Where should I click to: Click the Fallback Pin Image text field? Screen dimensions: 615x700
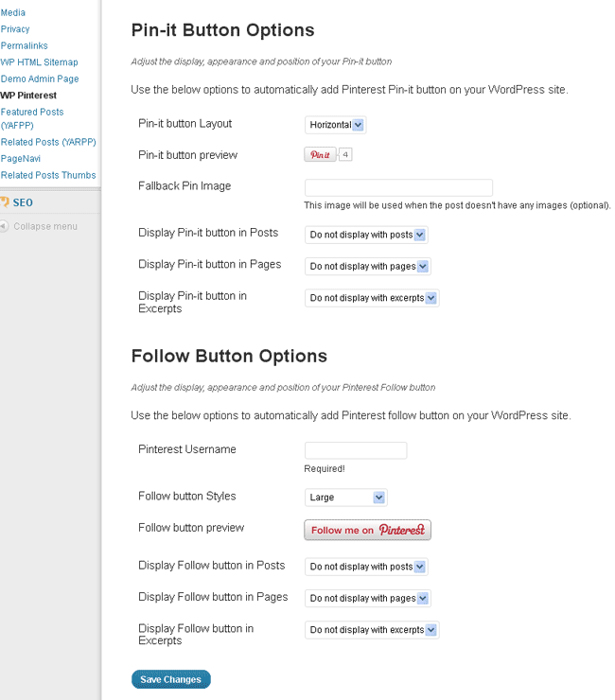point(398,187)
